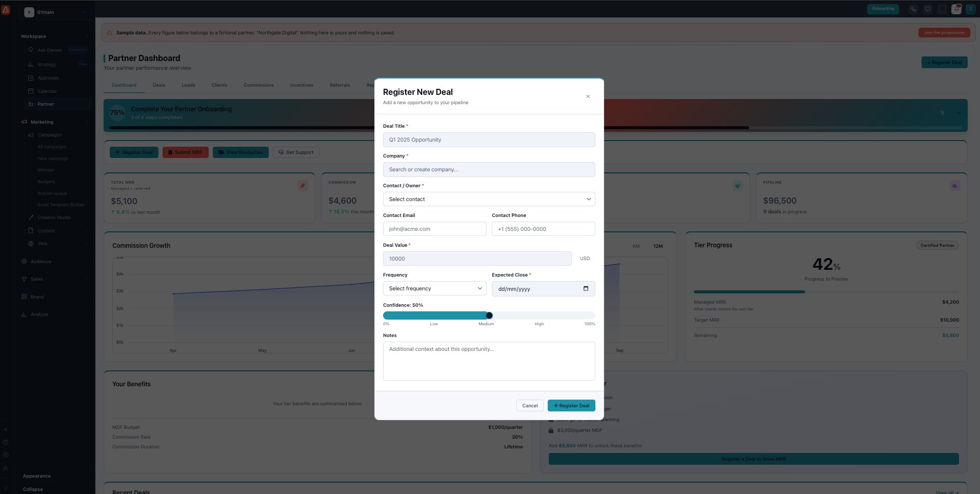980x494 pixels.
Task: Click the Pipeline card icon
Action: click(x=955, y=186)
